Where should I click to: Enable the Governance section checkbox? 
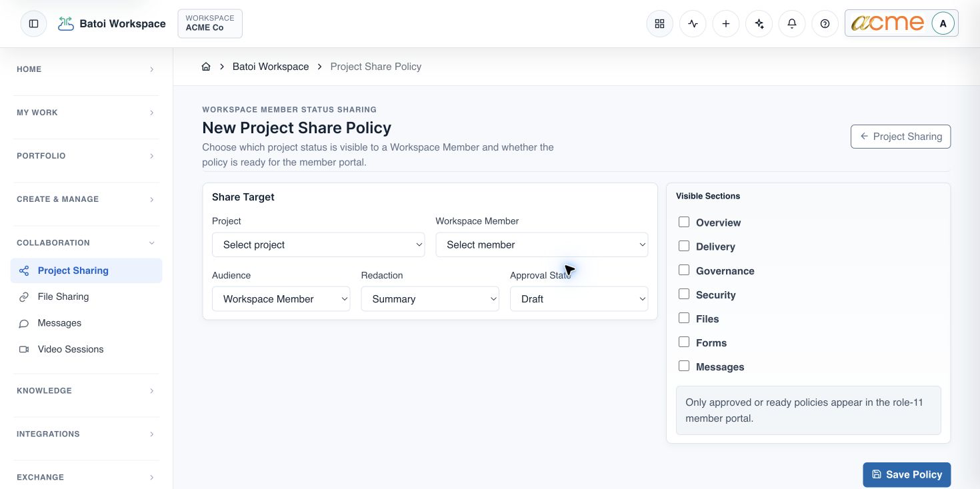tap(684, 270)
